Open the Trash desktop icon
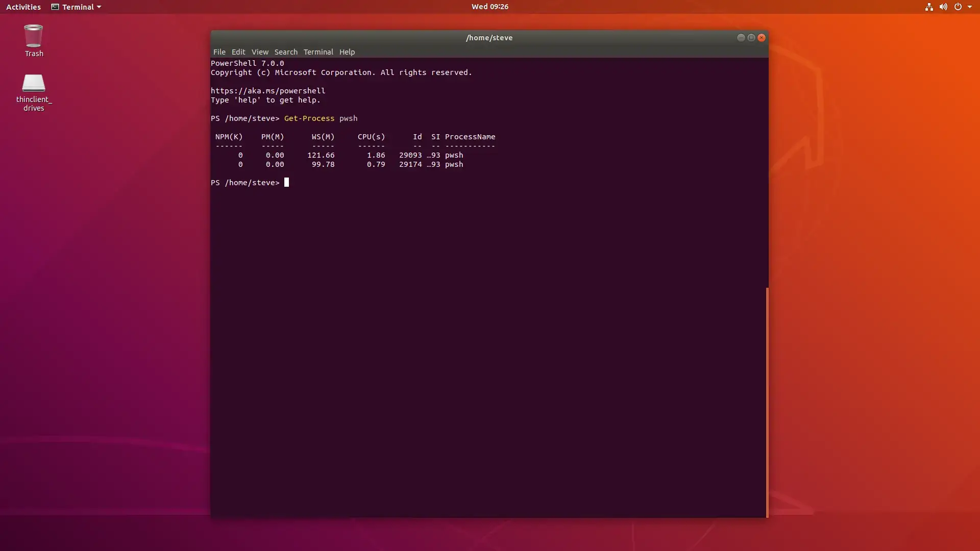This screenshot has width=980, height=551. click(x=34, y=41)
